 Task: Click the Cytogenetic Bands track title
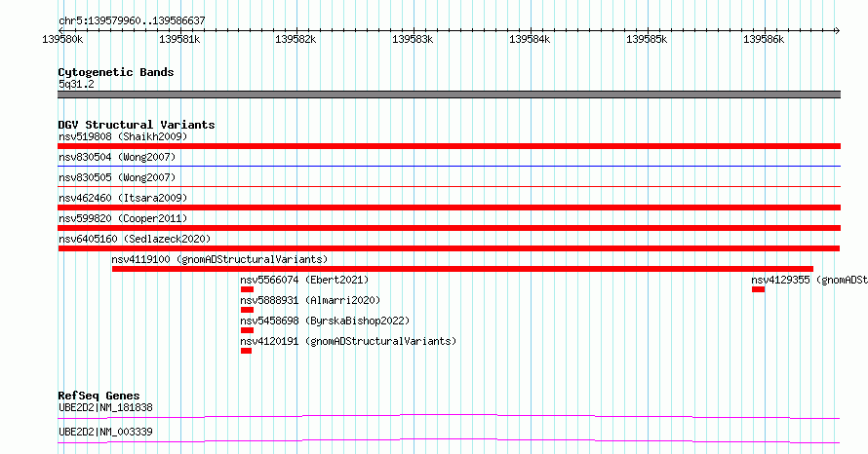tap(116, 72)
